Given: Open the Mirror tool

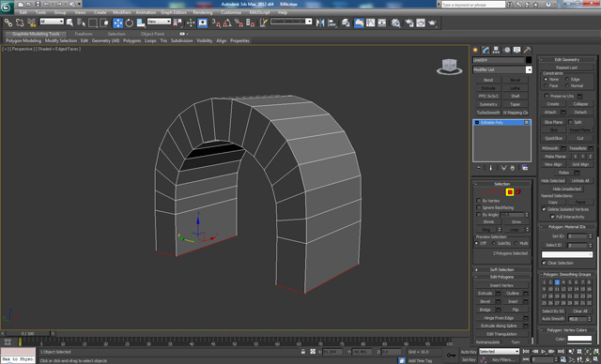Looking at the screenshot, I should click(x=320, y=23).
